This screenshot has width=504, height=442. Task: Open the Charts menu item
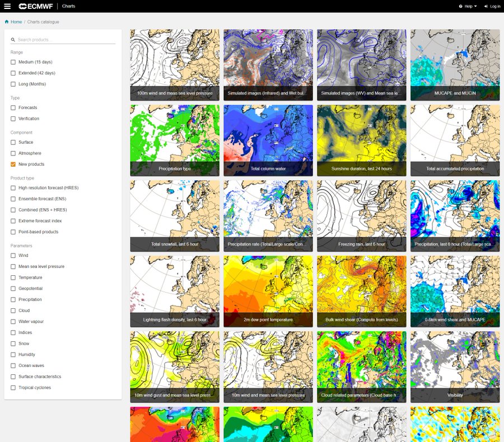68,6
